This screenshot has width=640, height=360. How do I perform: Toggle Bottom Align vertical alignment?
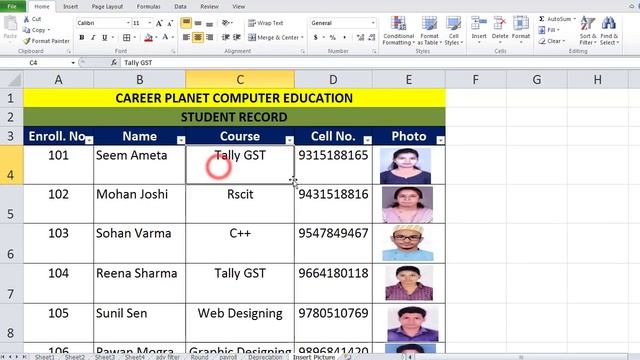209,23
